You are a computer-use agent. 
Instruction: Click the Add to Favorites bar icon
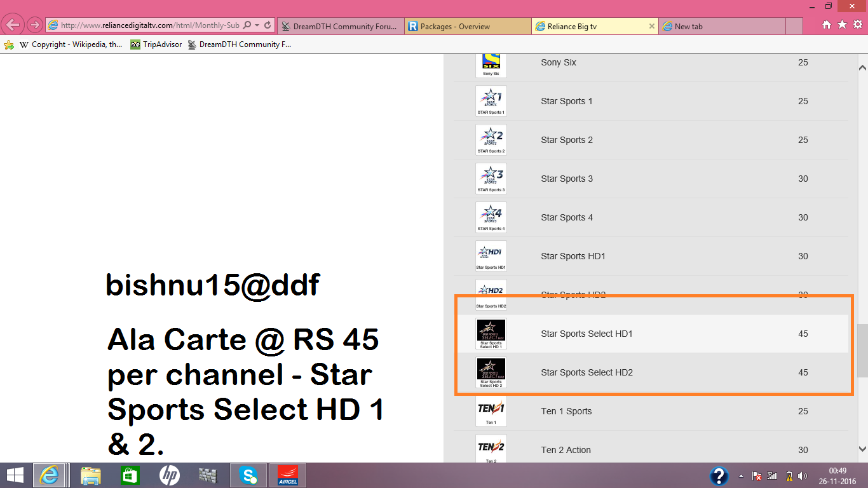pyautogui.click(x=9, y=44)
